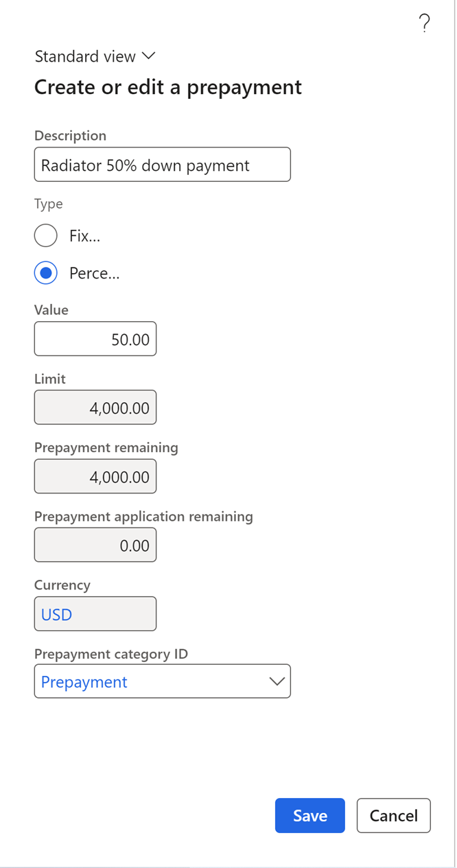Click the Value field label
The width and height of the screenshot is (457, 868).
(x=51, y=310)
